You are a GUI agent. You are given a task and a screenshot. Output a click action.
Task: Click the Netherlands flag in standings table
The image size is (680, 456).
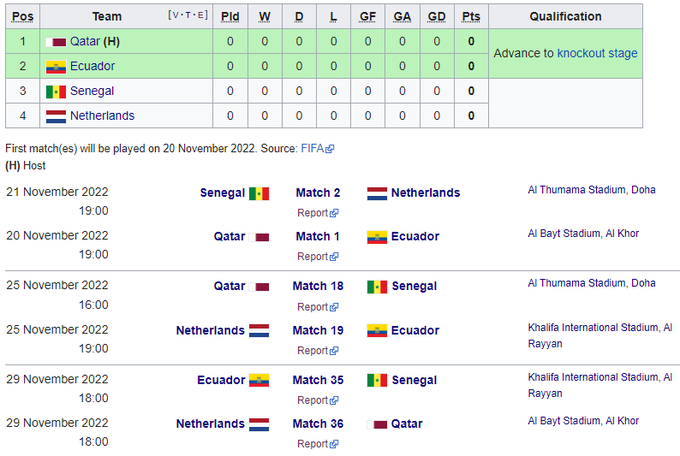56,116
